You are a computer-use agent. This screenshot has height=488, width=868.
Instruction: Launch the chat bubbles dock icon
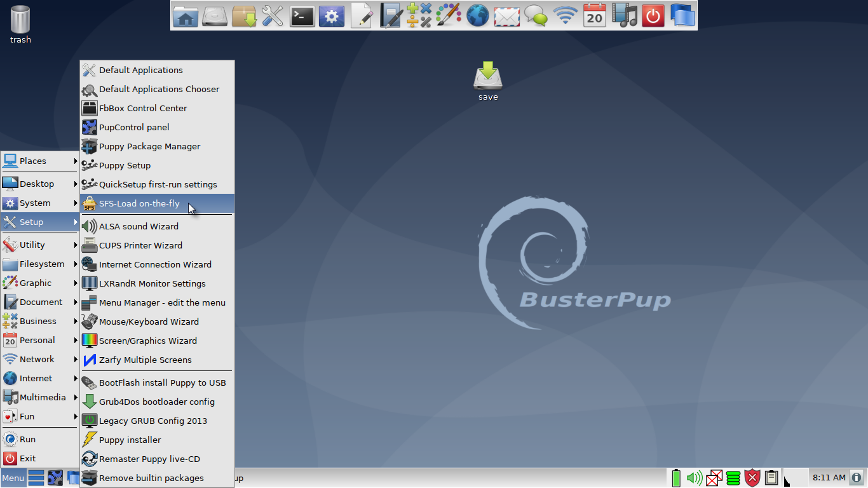tap(536, 15)
